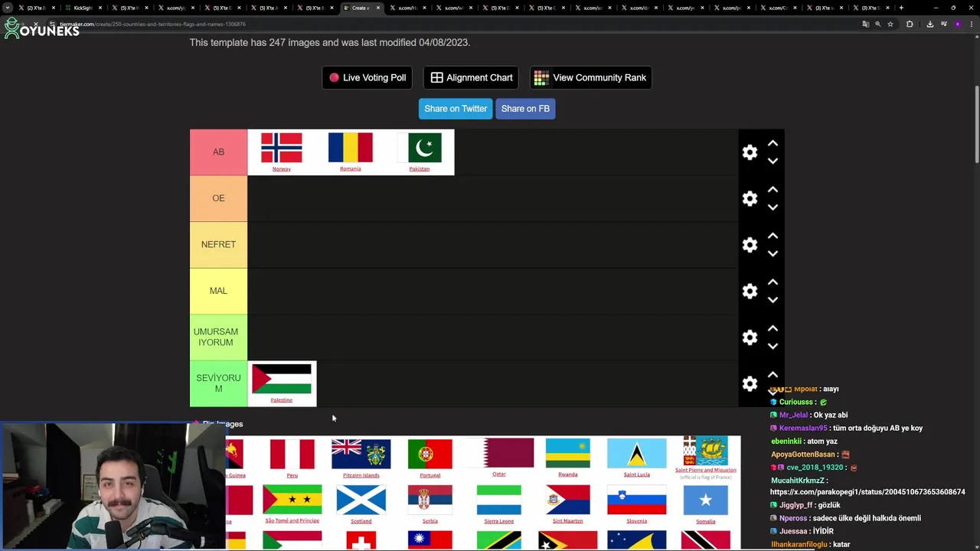The width and height of the screenshot is (980, 551).
Task: Select the Slovenia flag image
Action: point(636,500)
